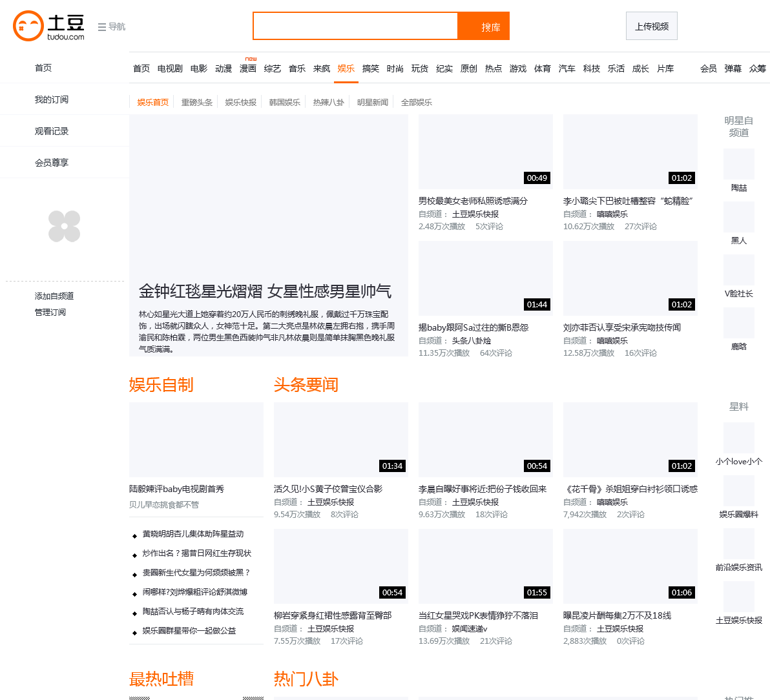Screen dimensions: 770x700
Task: Click title 陆毅辣评baby电视剧首秀
Action: coord(177,489)
